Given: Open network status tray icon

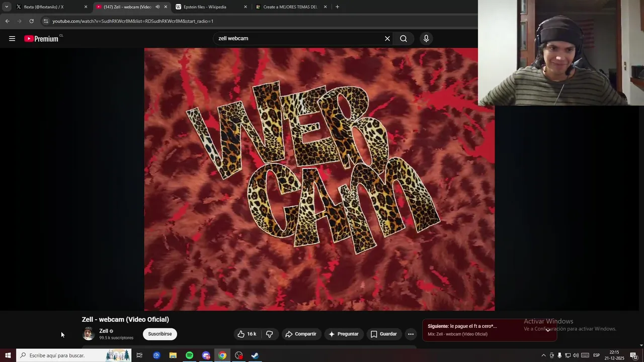Looking at the screenshot, I should point(568,355).
